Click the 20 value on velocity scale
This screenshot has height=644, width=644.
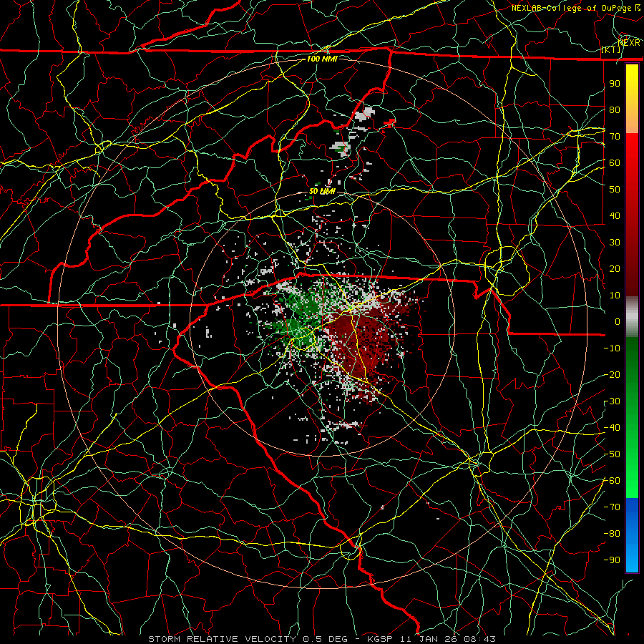(x=615, y=268)
